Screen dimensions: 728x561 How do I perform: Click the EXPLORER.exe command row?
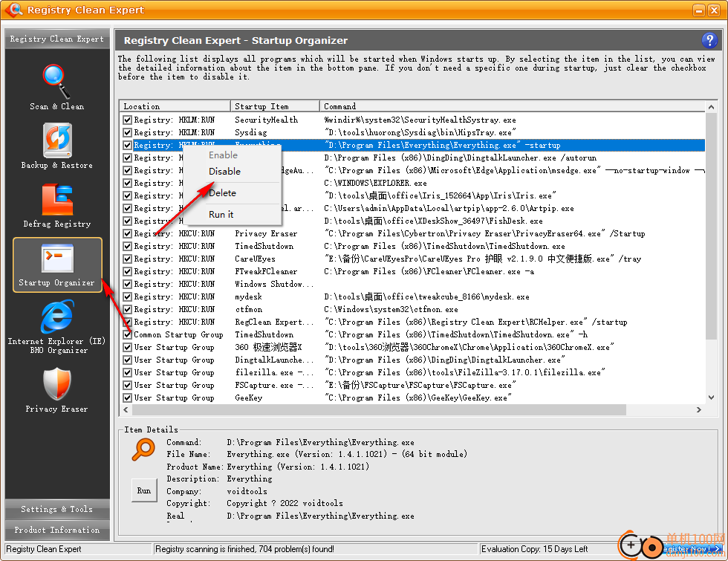click(413, 183)
